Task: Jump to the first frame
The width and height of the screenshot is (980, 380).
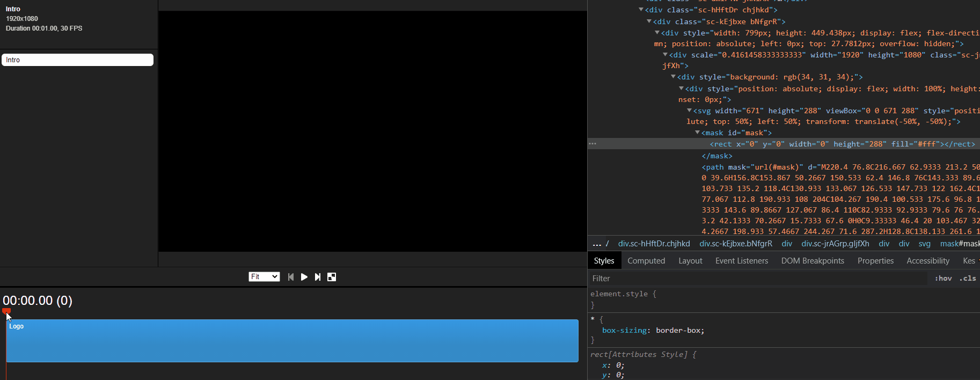Action: click(291, 277)
